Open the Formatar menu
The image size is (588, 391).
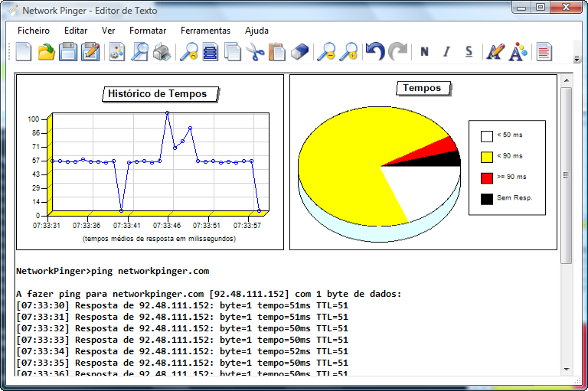pos(148,31)
